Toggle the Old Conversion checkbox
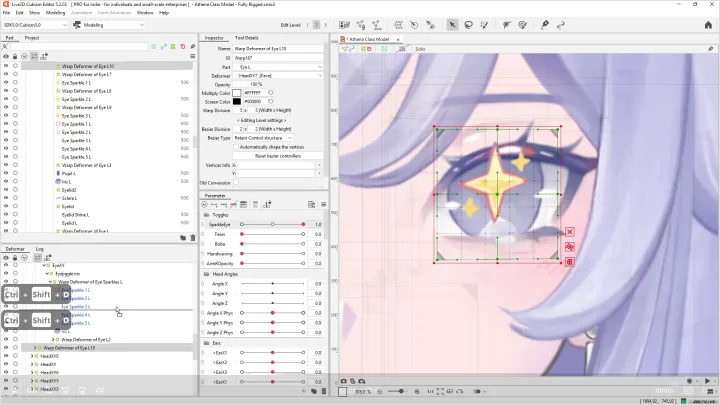The image size is (720, 405). pyautogui.click(x=236, y=182)
